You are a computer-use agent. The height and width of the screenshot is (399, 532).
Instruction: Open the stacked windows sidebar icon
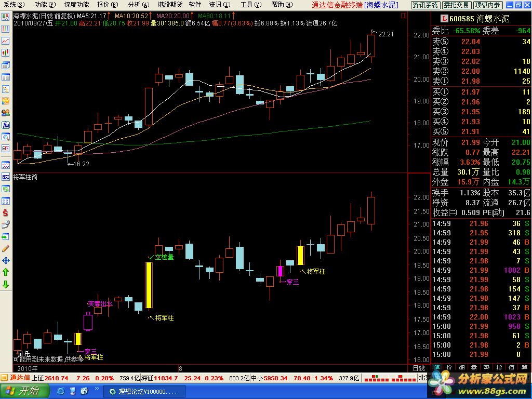coord(5,65)
